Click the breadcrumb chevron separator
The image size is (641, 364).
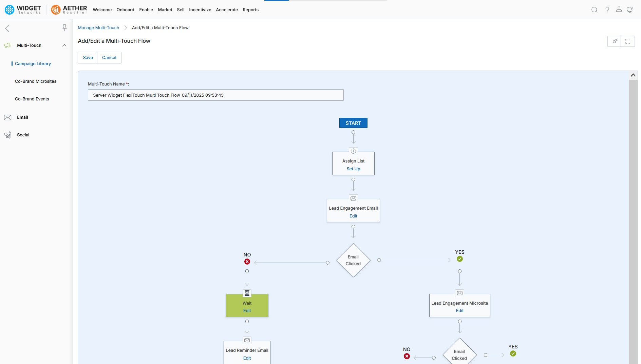coord(125,28)
